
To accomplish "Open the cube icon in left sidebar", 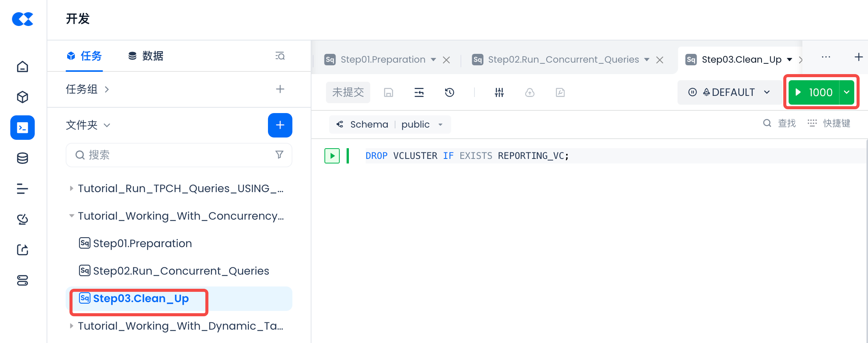I will pos(23,97).
